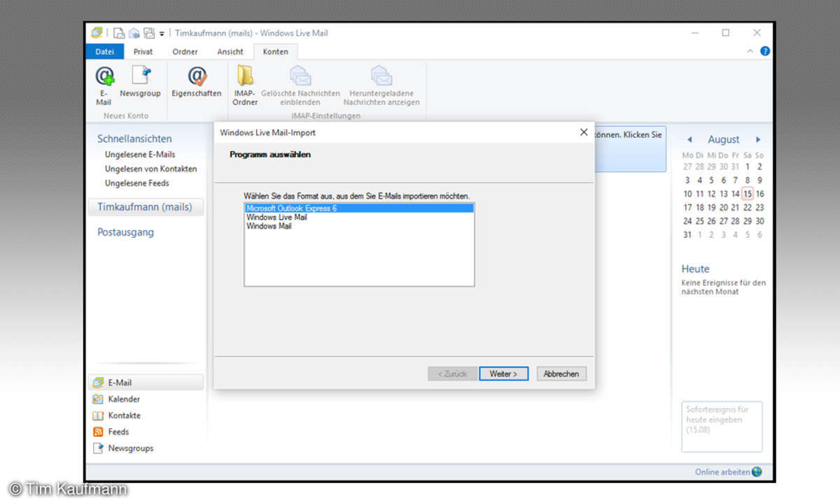Click the new message quick access icon

click(x=119, y=33)
